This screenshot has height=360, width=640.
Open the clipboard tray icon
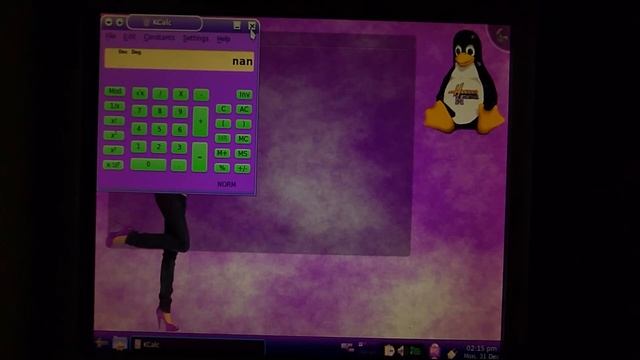389,351
